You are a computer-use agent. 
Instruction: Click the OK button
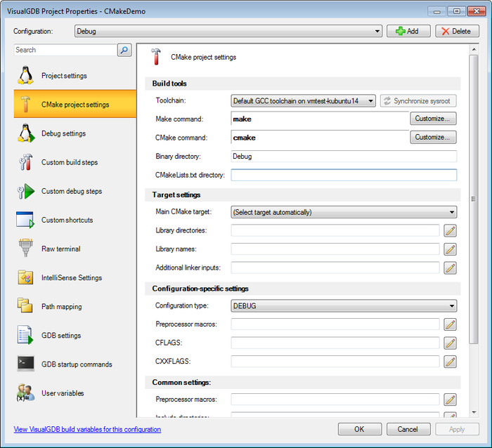[360, 429]
